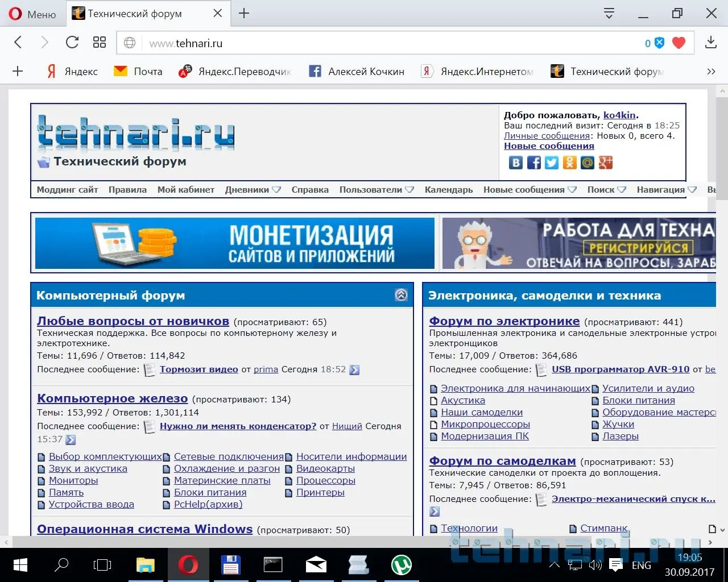Open Task View on the taskbar
Viewport: 728px width, 582px height.
pyautogui.click(x=102, y=565)
